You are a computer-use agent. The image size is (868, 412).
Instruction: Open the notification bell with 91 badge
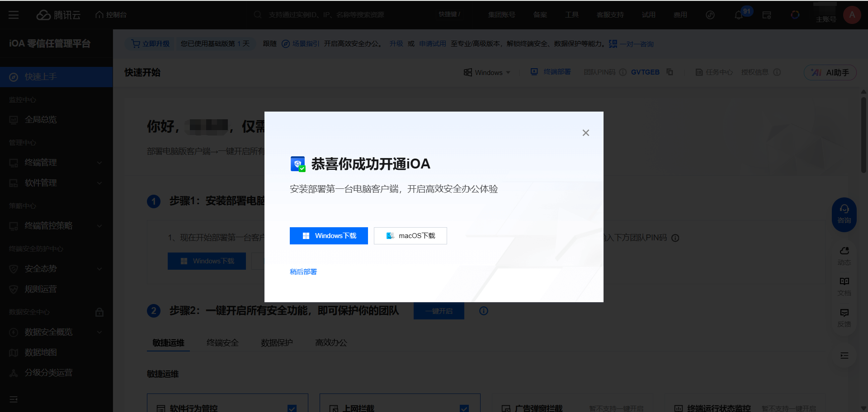click(739, 15)
